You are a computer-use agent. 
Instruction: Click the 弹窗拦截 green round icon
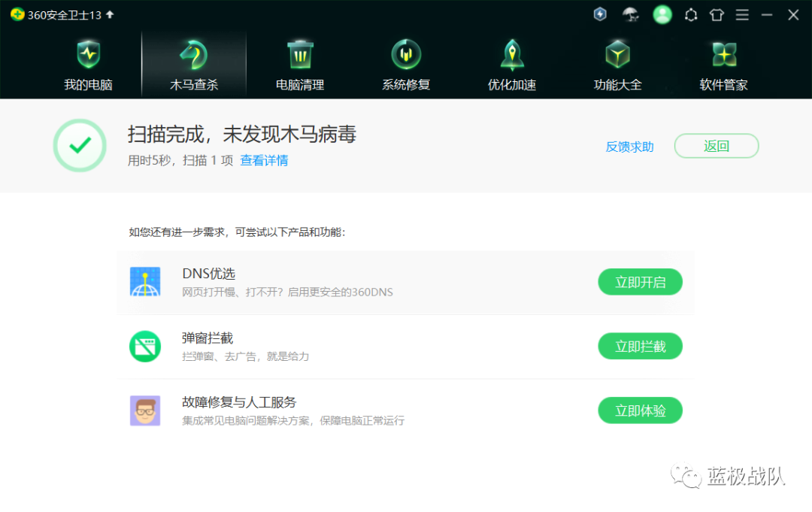[145, 347]
